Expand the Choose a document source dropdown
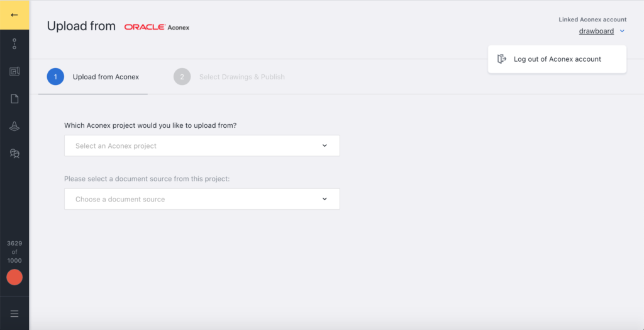The image size is (644, 330). [202, 199]
